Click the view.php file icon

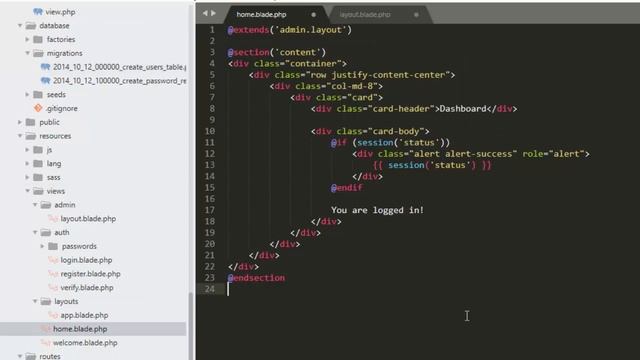pos(38,12)
